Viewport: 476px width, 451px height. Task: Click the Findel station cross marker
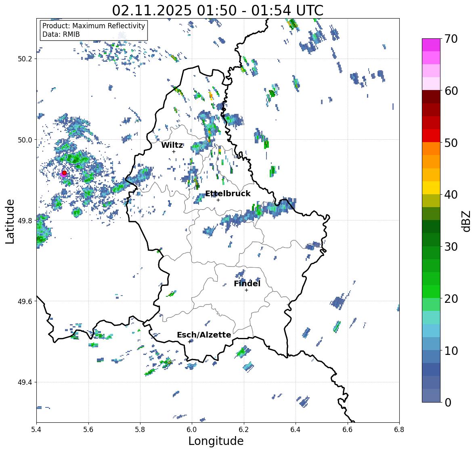247,290
